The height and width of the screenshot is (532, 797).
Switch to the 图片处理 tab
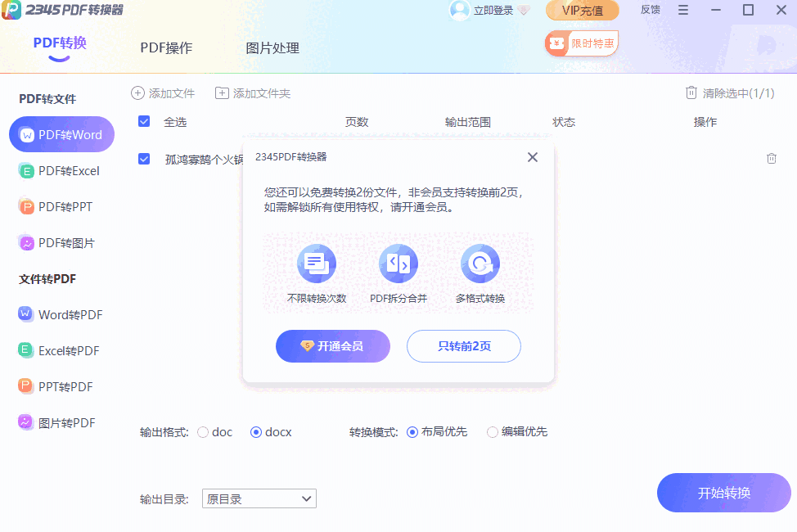coord(272,48)
